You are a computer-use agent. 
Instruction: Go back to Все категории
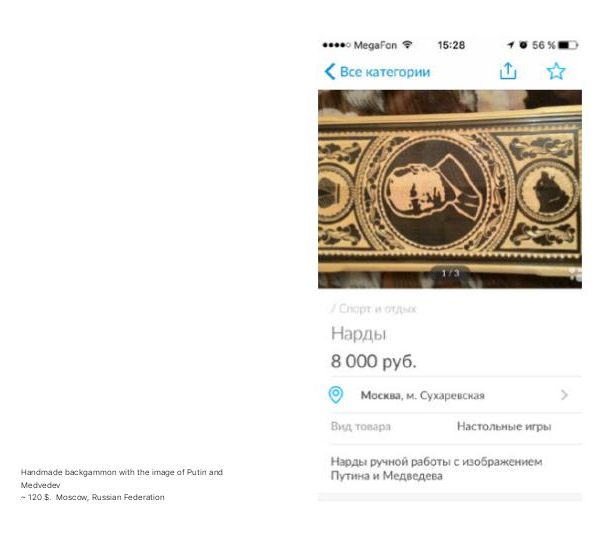[385, 72]
